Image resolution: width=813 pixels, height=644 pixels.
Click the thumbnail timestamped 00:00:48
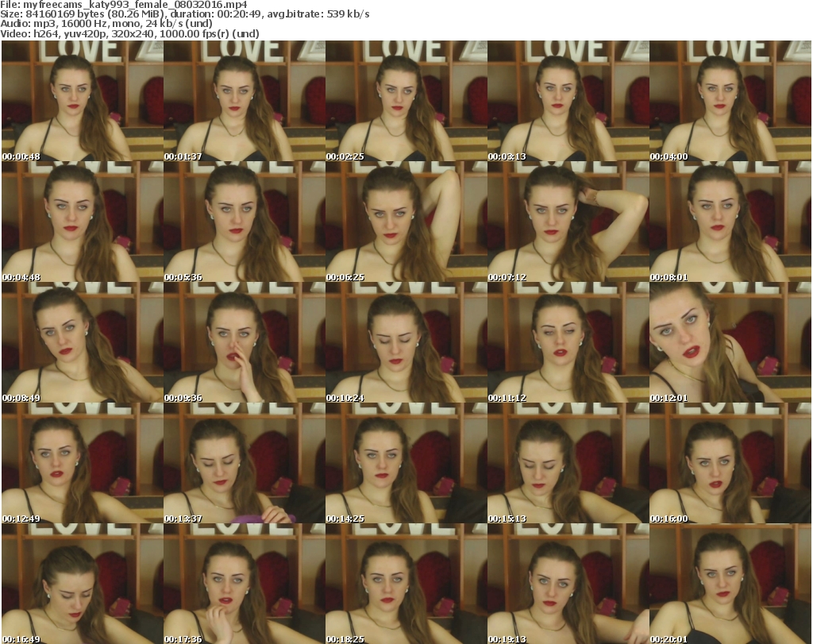pos(82,101)
